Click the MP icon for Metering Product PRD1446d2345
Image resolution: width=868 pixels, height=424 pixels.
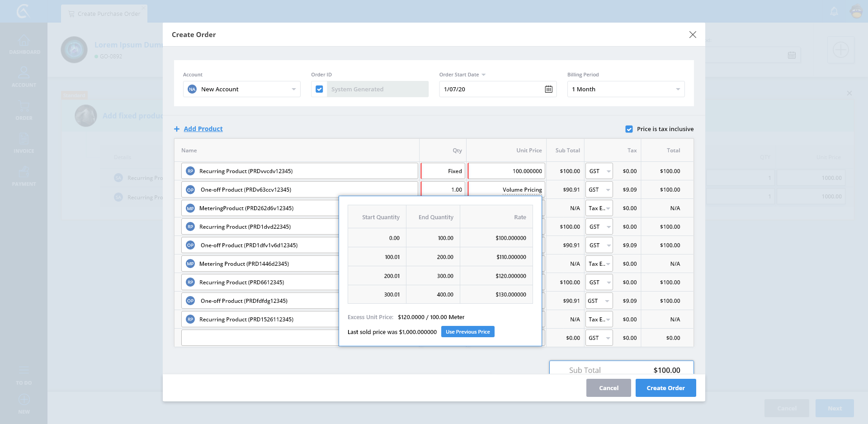[190, 264]
